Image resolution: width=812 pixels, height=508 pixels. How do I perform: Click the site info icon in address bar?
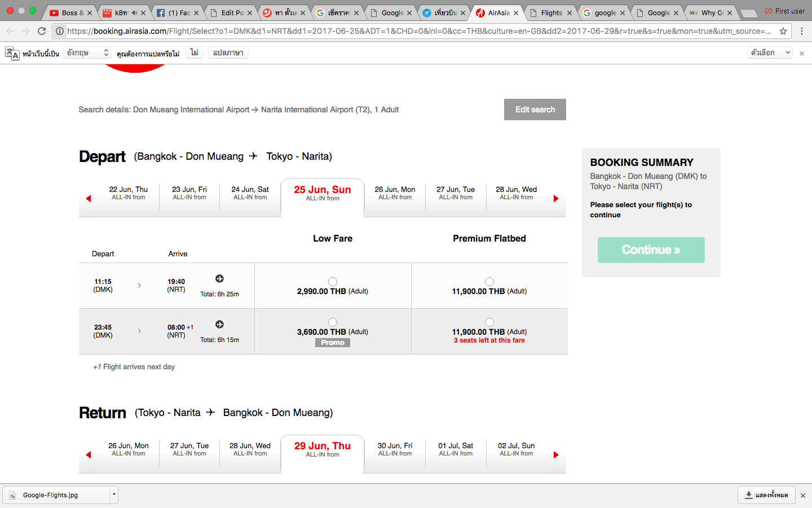(x=60, y=31)
